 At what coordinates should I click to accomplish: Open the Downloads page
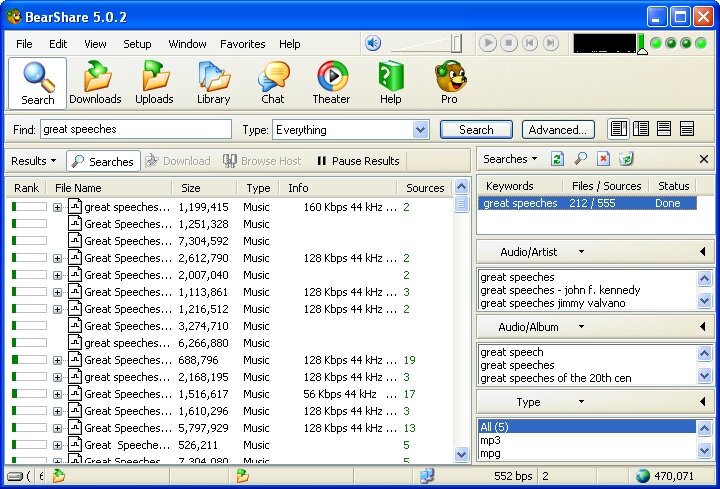coord(96,83)
